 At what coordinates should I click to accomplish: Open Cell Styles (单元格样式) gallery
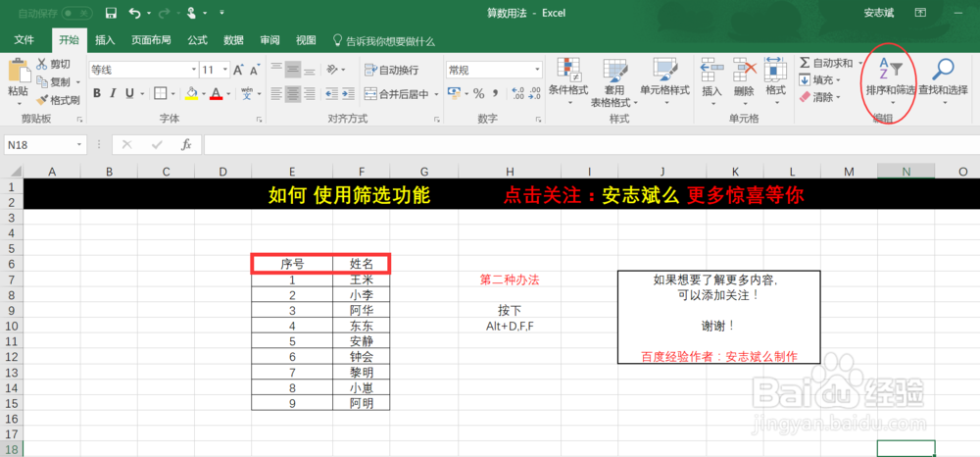[x=665, y=81]
